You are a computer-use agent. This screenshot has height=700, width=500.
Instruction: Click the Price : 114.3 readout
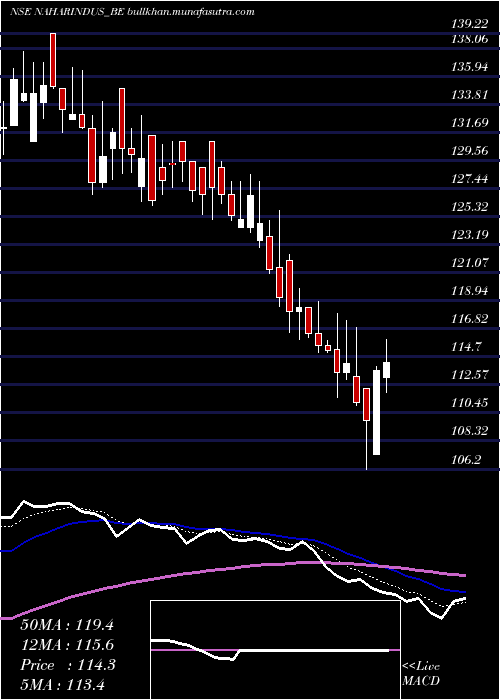click(68, 665)
